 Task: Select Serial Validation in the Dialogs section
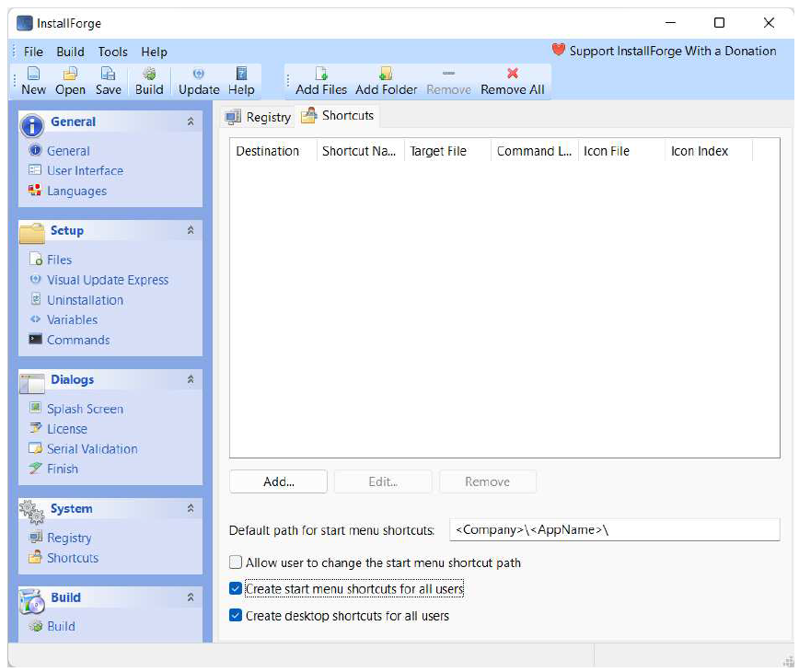click(x=92, y=449)
